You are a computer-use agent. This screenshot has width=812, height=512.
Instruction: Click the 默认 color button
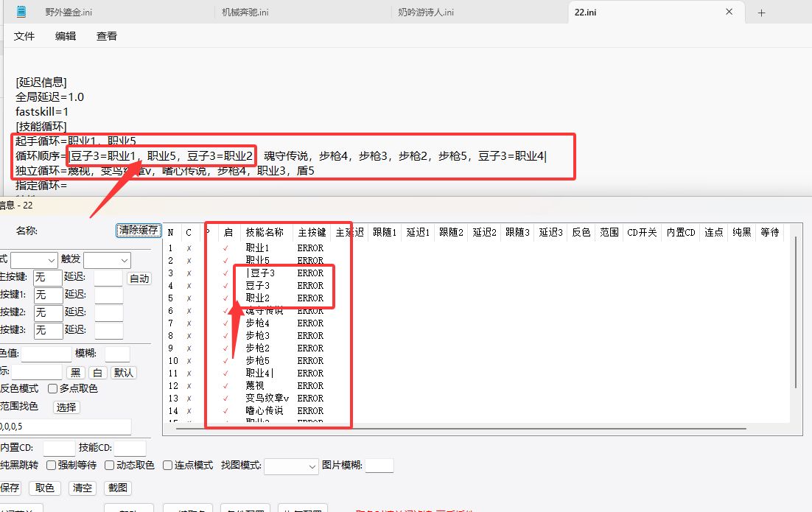(x=124, y=373)
